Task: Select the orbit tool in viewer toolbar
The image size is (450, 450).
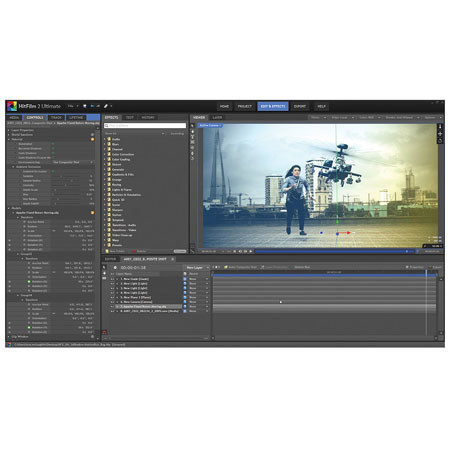Action: coord(192,158)
